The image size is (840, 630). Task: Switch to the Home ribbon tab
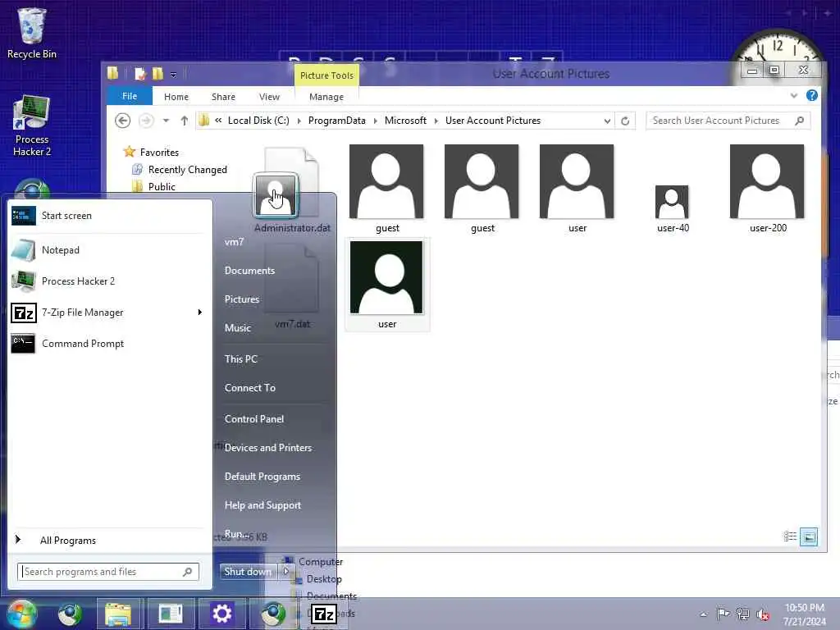176,97
